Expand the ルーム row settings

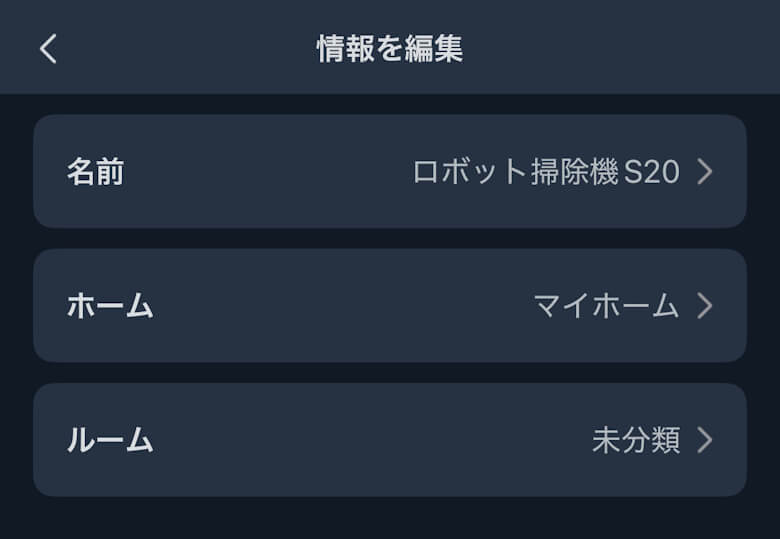(390, 440)
